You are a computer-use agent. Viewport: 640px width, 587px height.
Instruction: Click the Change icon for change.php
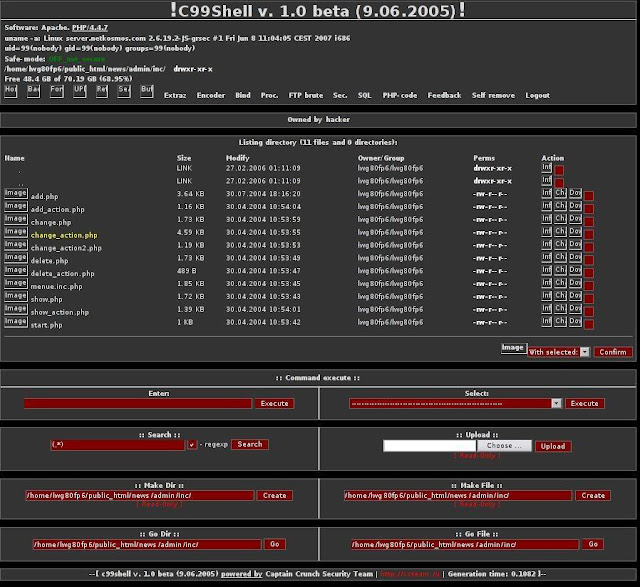(560, 219)
